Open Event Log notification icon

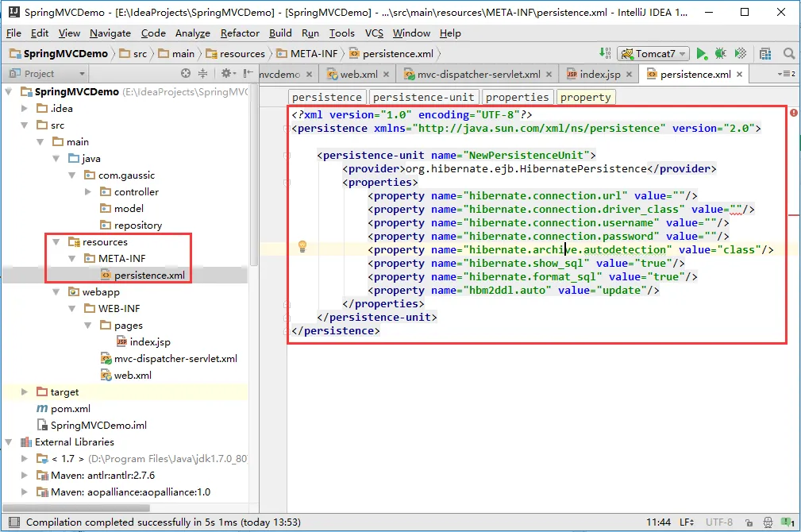point(788,522)
